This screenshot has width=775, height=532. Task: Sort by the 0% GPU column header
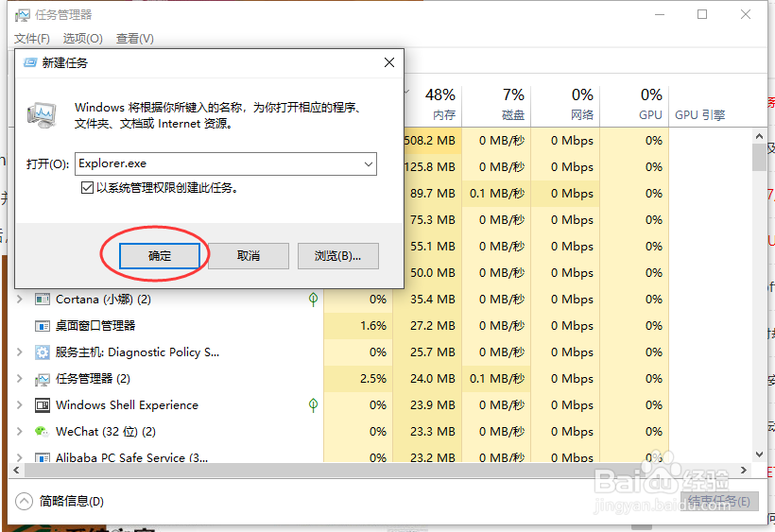pos(634,104)
